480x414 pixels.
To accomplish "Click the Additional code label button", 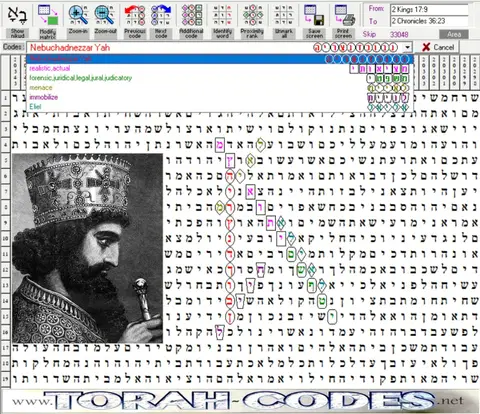I will pos(191,33).
